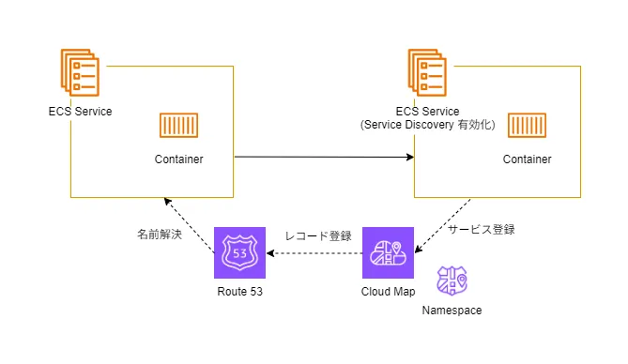Click the right Container icon
The height and width of the screenshot is (364, 628).
click(x=527, y=126)
